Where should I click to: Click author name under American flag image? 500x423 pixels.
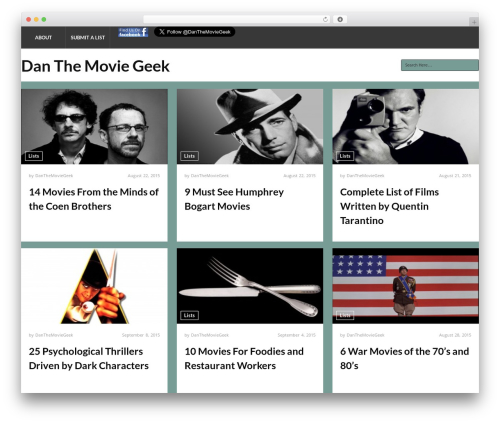365,335
